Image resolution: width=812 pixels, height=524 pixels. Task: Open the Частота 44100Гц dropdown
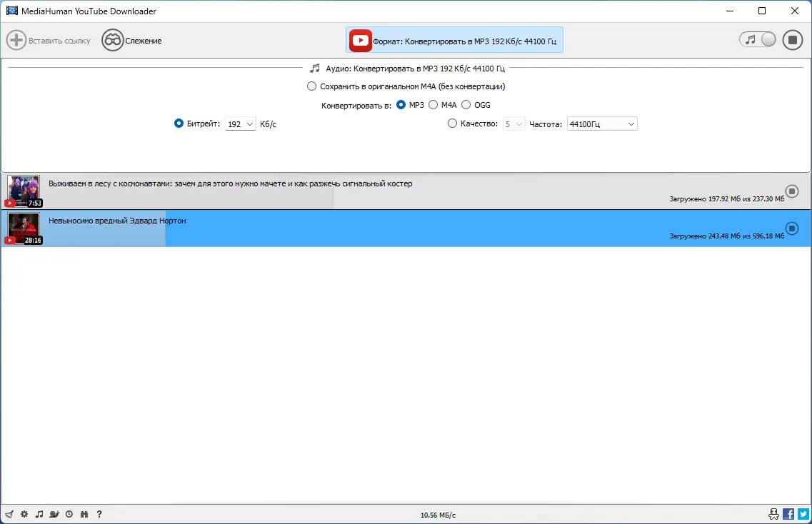tap(602, 124)
